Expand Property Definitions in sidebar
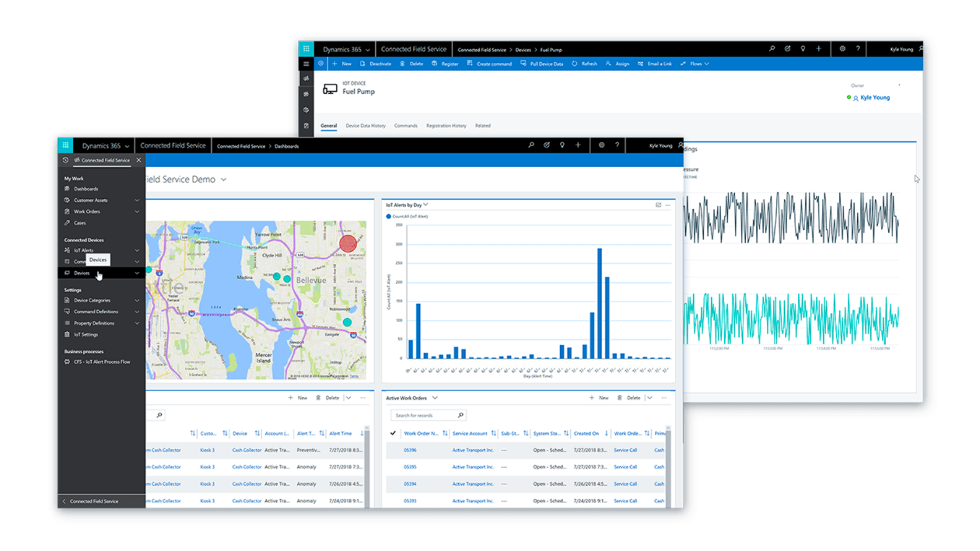 click(x=137, y=323)
